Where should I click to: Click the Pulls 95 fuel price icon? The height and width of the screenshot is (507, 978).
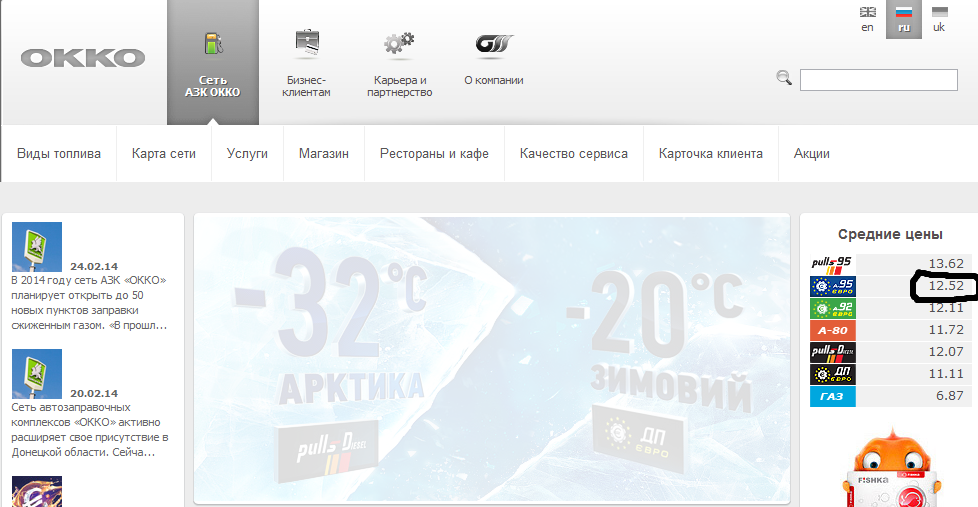(831, 264)
